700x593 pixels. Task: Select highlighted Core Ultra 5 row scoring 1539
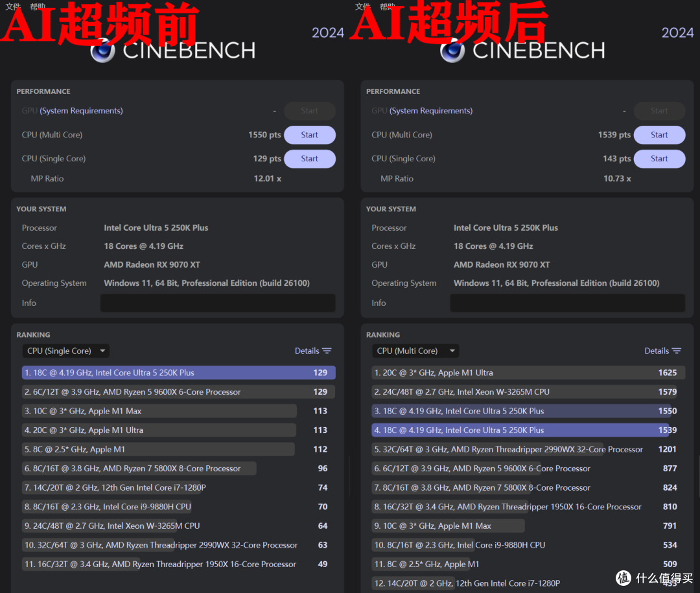(529, 430)
